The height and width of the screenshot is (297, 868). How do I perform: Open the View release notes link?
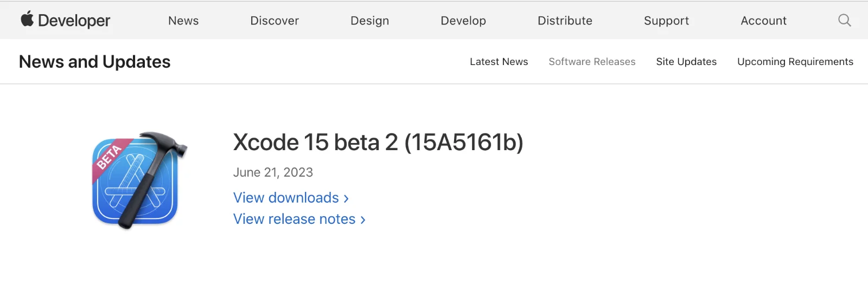pos(299,219)
